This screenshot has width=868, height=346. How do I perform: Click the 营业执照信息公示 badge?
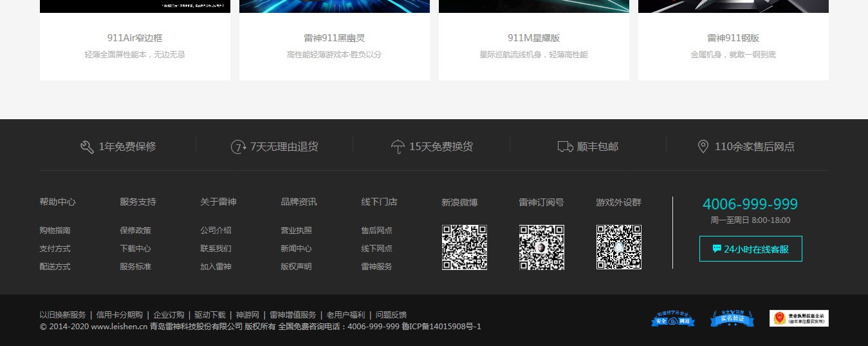[799, 318]
